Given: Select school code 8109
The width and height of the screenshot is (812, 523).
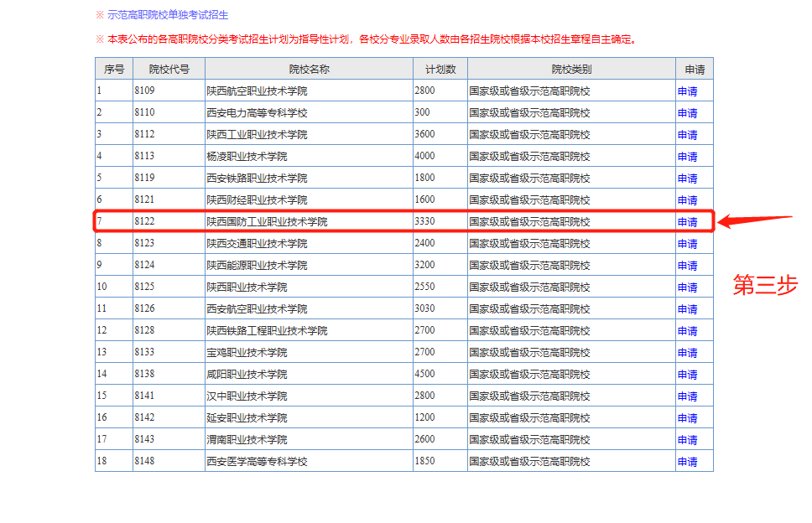Looking at the screenshot, I should tap(144, 91).
